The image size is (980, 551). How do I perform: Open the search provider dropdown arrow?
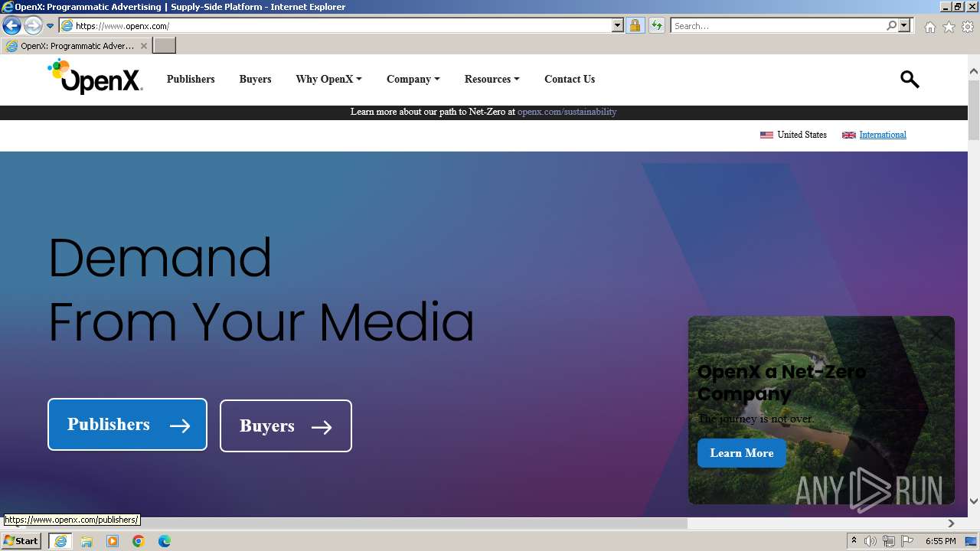(x=904, y=26)
